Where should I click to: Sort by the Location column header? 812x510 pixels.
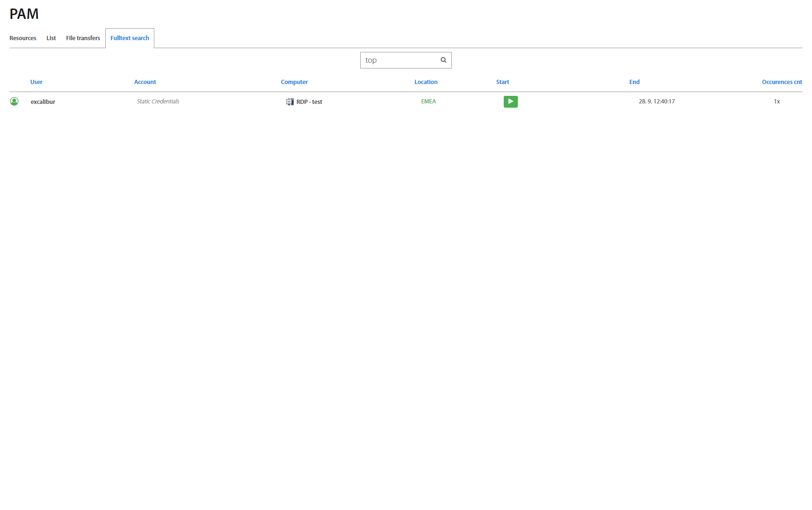(x=426, y=82)
